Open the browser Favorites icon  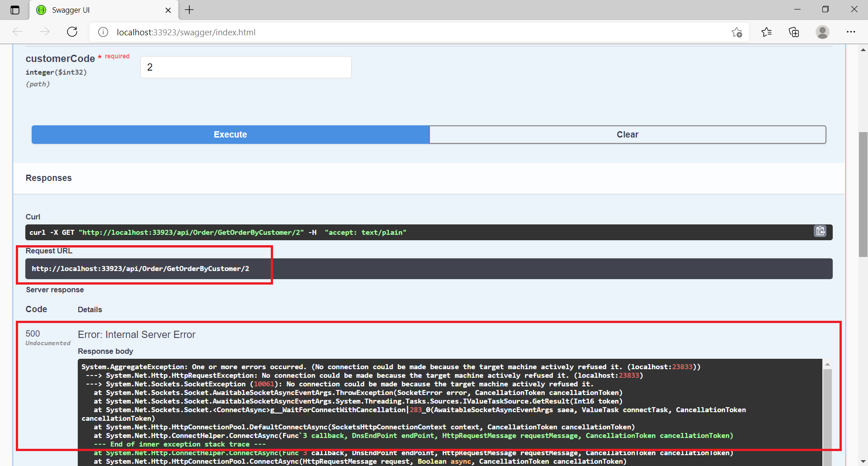pos(766,32)
